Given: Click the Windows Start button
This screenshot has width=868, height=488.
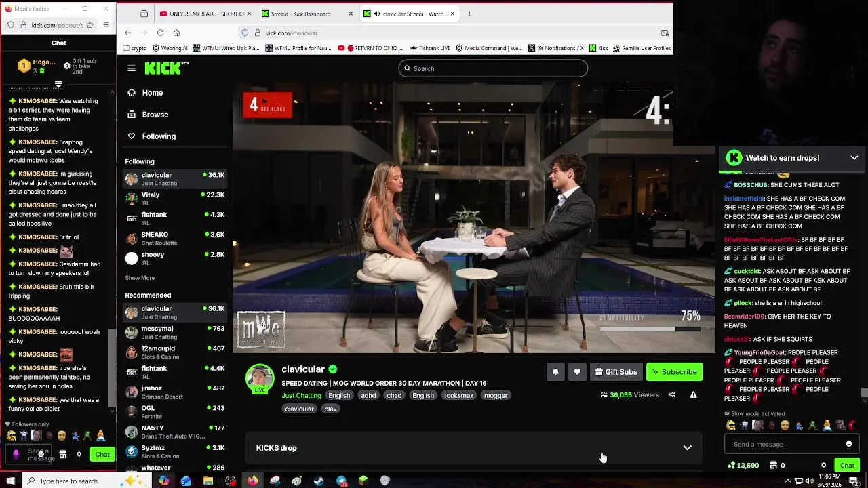Looking at the screenshot, I should point(10,481).
